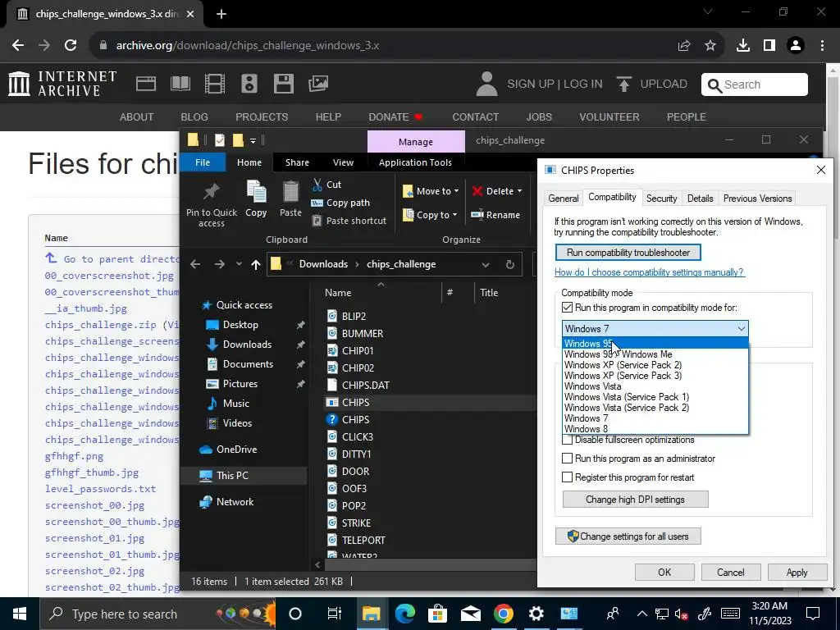Click Pin to Quick access icon
The image size is (840, 630).
click(211, 192)
